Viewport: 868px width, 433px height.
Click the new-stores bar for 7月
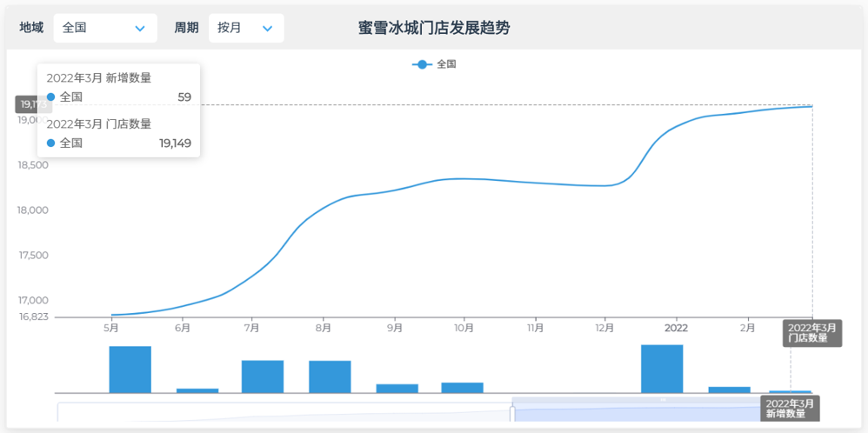coord(263,376)
